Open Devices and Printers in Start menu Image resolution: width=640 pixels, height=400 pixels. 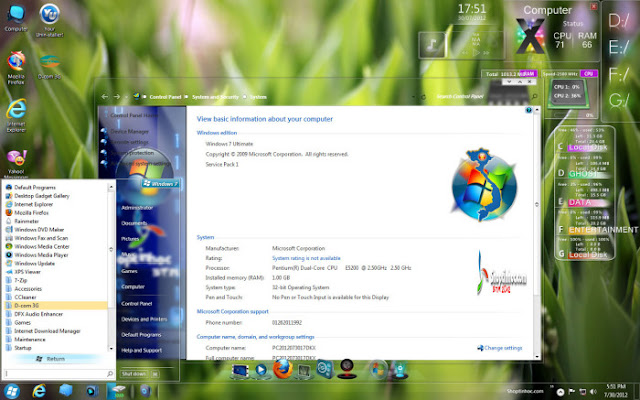coord(144,319)
